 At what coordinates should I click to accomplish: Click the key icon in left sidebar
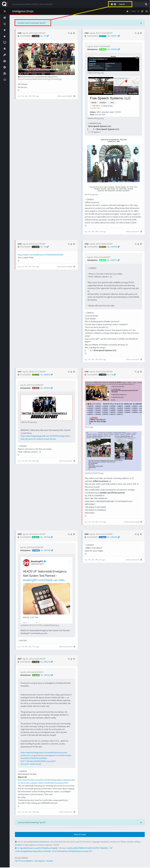(x=5, y=55)
